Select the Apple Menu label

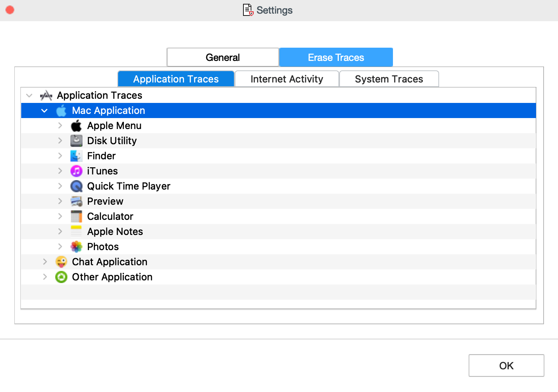point(114,126)
